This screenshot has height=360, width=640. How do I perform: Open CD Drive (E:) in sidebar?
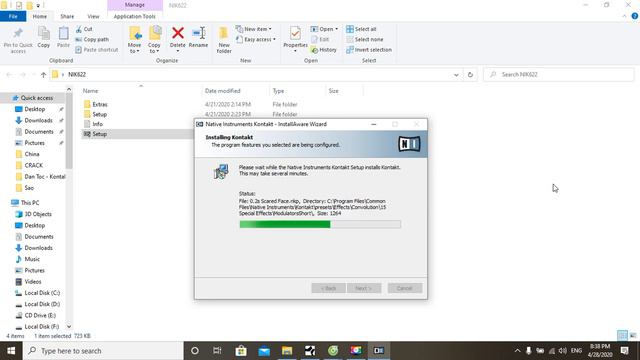(x=40, y=316)
